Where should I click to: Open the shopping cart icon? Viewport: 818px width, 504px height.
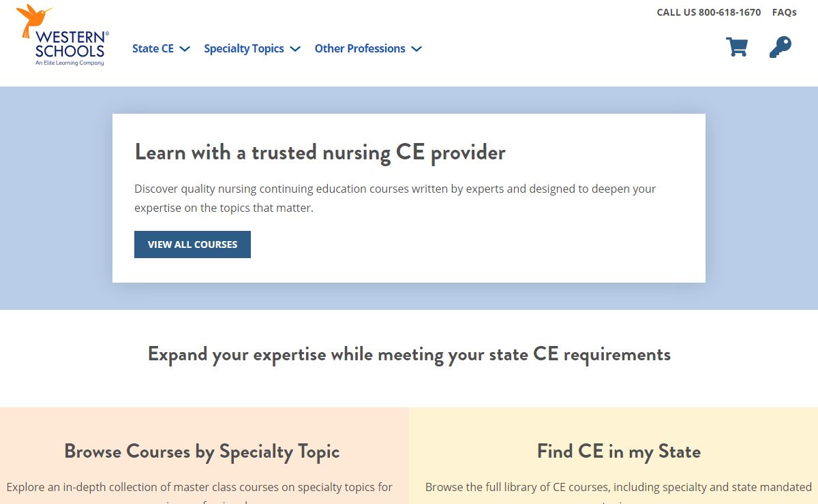tap(737, 47)
